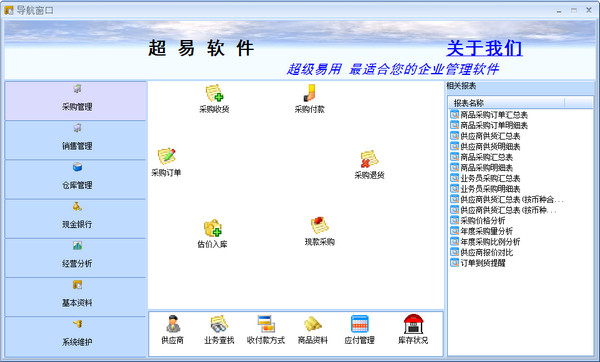The width and height of the screenshot is (600, 362).
Task: Open the 供应商 supplier icon
Action: click(x=173, y=329)
